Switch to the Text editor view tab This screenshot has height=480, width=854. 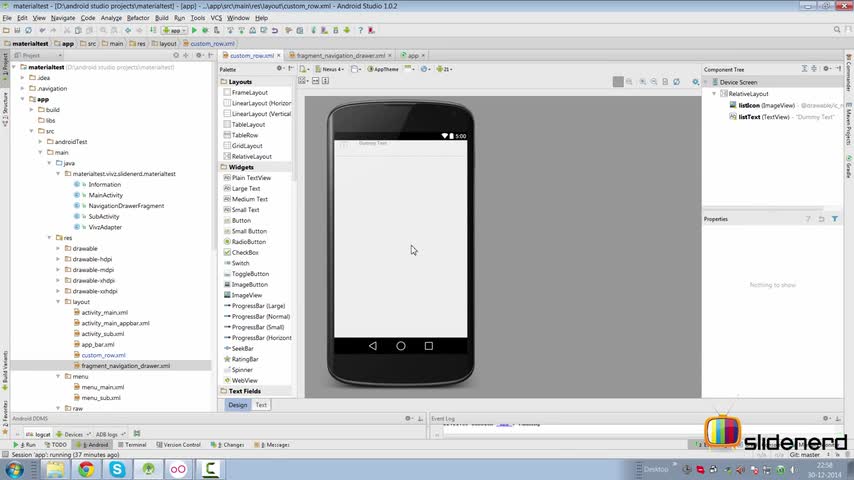point(261,405)
